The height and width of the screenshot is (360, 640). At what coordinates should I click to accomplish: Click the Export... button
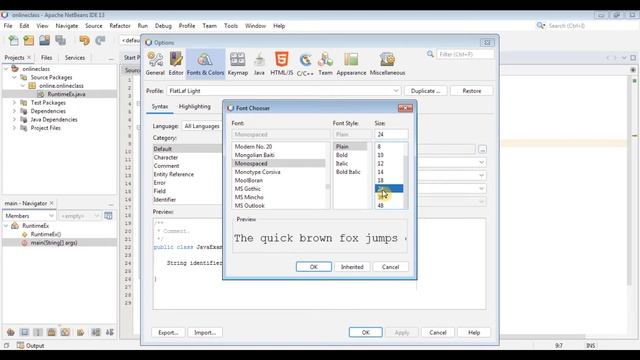tap(168, 332)
